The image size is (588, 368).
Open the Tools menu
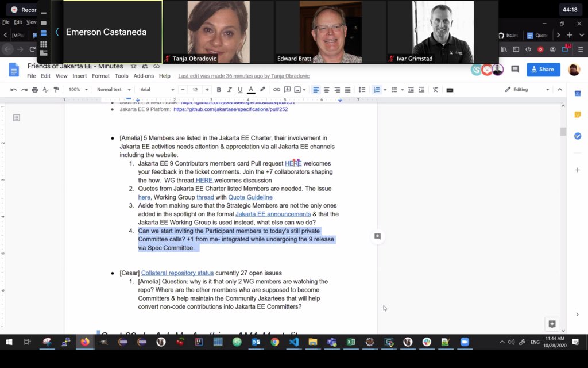pos(122,76)
